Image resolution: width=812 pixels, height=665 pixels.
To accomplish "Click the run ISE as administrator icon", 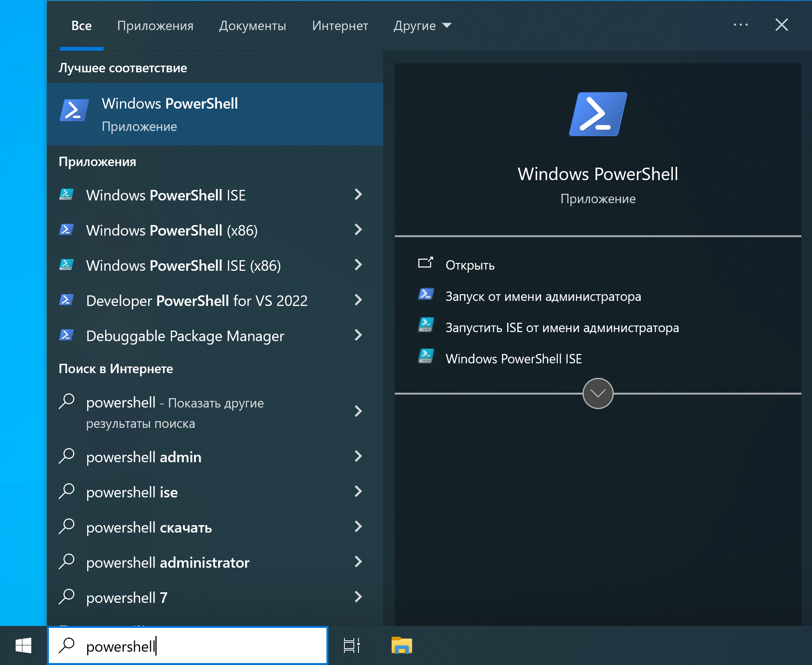I will click(426, 325).
